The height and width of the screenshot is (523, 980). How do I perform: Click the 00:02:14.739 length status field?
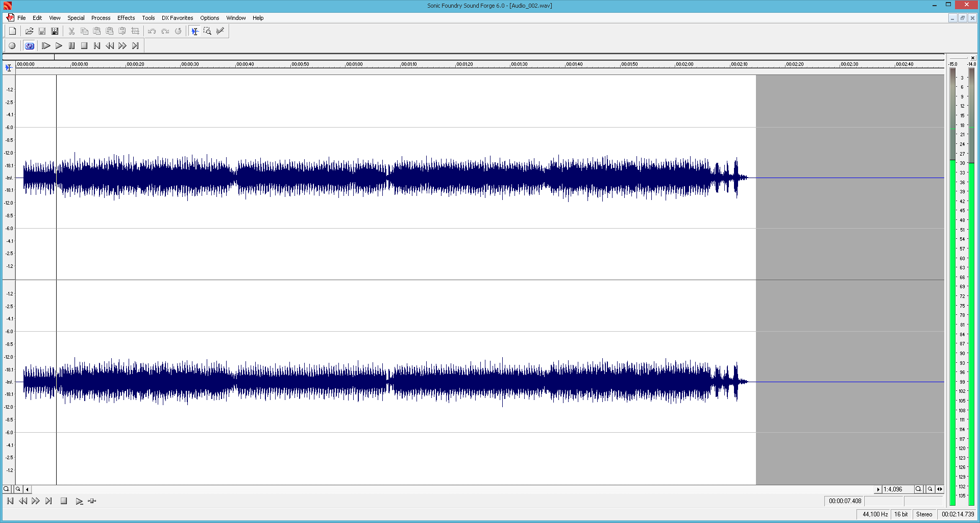pyautogui.click(x=958, y=514)
